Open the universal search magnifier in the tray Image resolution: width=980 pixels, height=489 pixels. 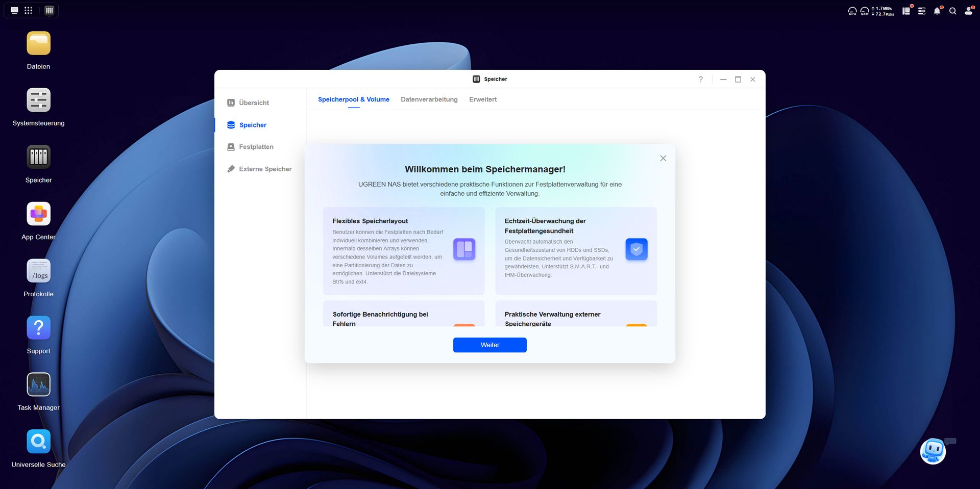pyautogui.click(x=952, y=10)
